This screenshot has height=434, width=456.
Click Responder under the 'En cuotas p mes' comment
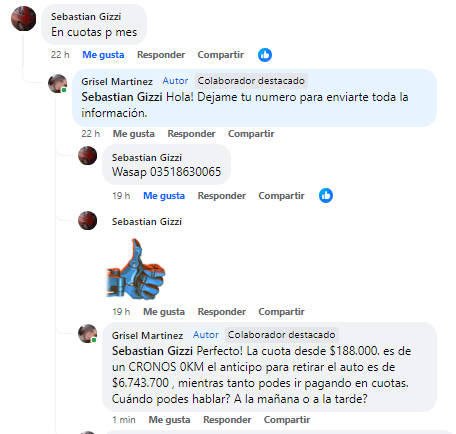point(161,55)
